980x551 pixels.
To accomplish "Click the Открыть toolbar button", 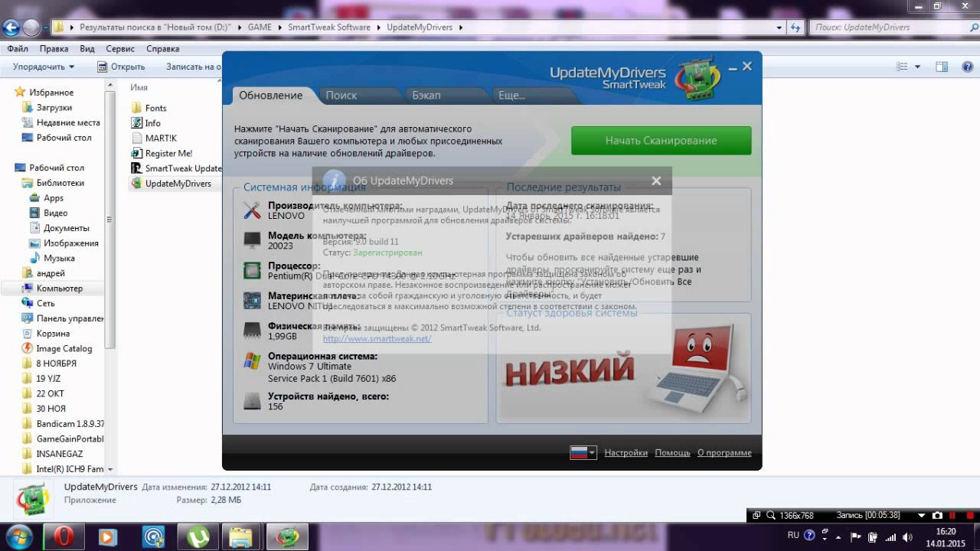I will click(x=121, y=67).
